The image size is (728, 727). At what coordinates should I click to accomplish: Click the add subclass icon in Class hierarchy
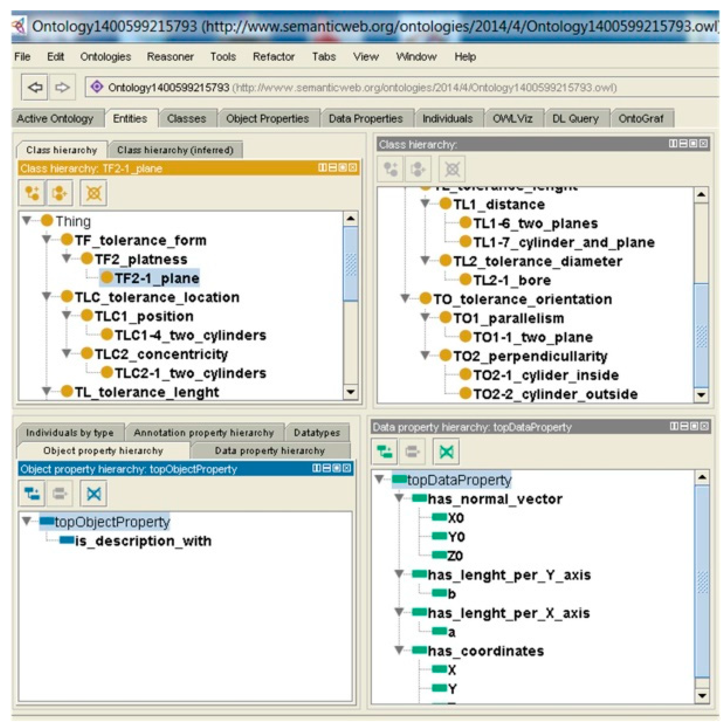tap(32, 193)
